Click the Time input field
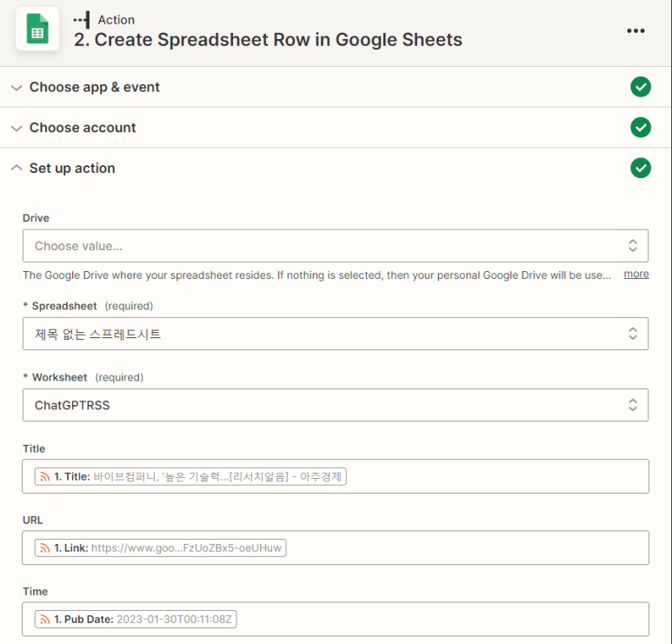This screenshot has height=644, width=672. 336,619
